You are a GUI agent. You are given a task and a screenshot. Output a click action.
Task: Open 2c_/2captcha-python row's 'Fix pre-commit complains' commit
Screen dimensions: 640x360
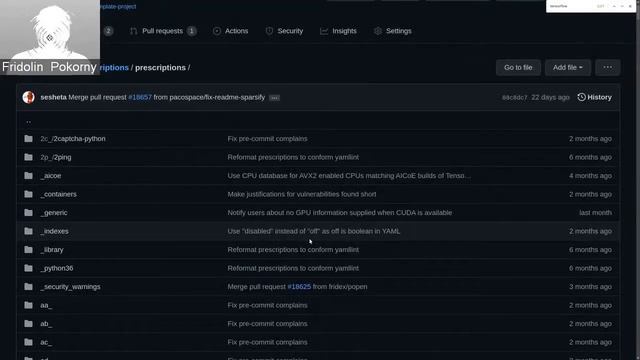pyautogui.click(x=267, y=139)
